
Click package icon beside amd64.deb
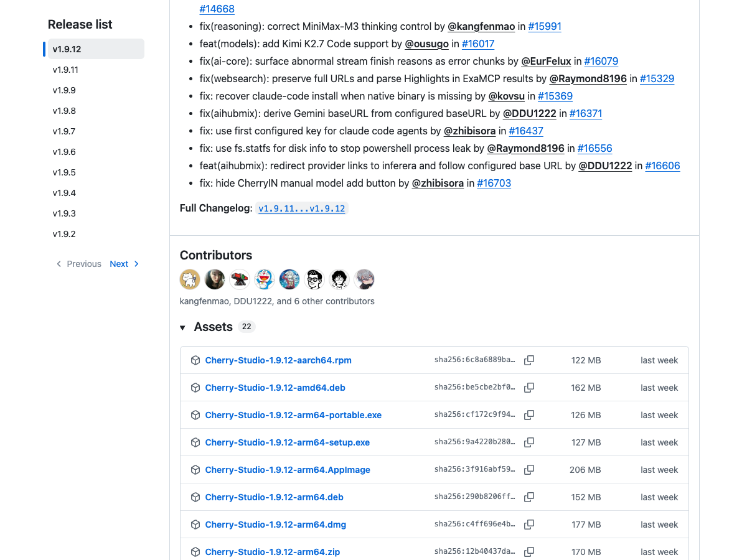[195, 388]
